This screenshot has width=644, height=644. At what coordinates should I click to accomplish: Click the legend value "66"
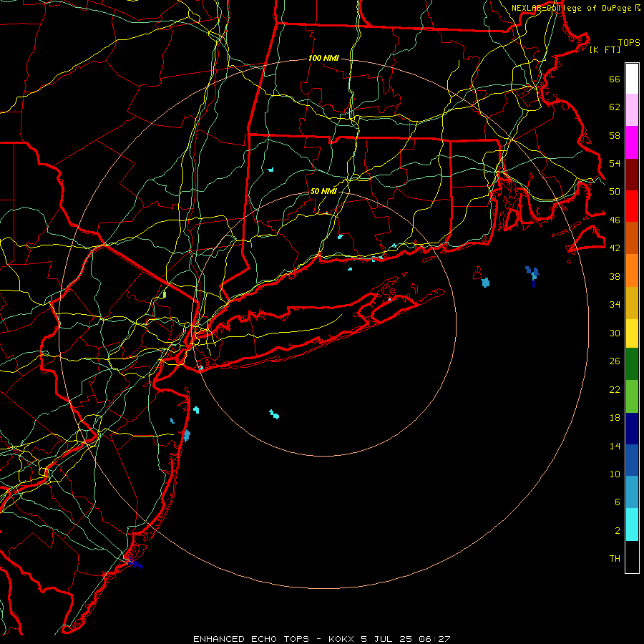615,79
